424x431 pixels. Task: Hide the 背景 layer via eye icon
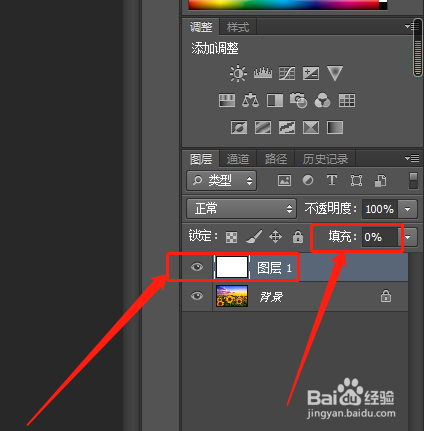click(x=197, y=296)
